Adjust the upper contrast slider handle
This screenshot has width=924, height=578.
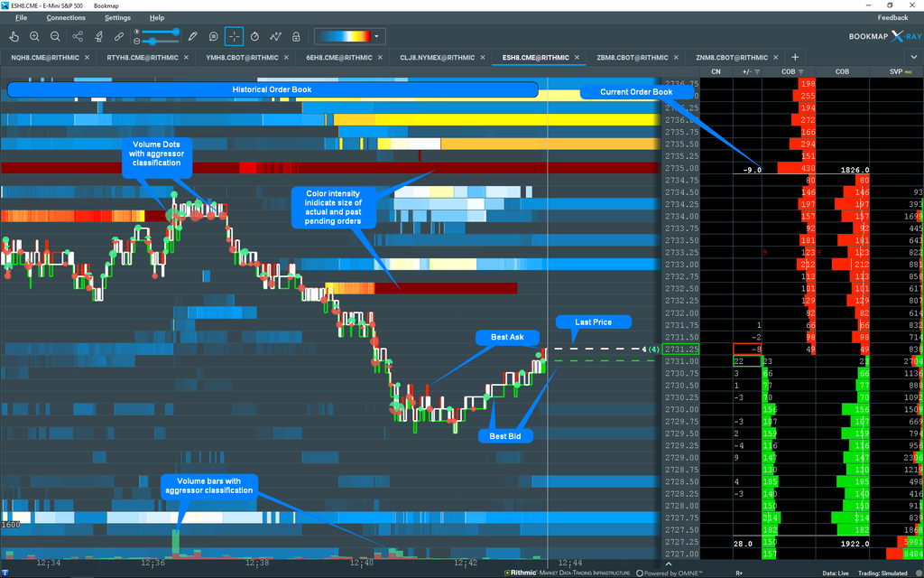(x=176, y=32)
